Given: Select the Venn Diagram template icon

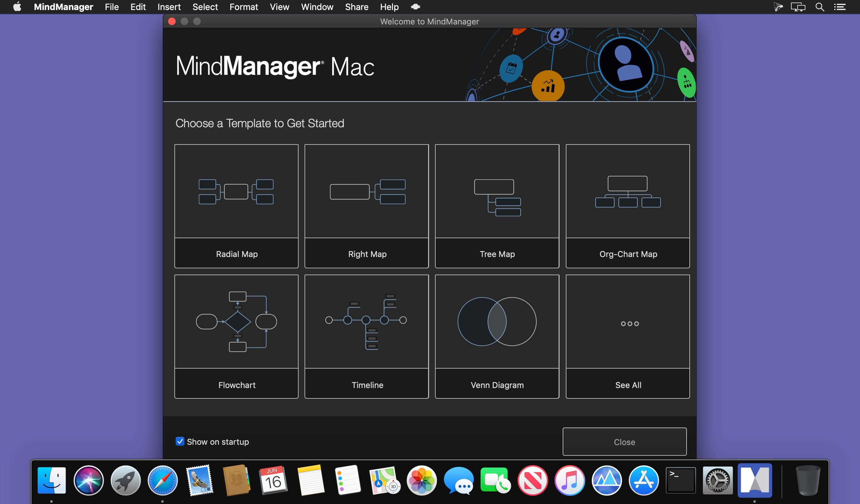Looking at the screenshot, I should [x=497, y=322].
